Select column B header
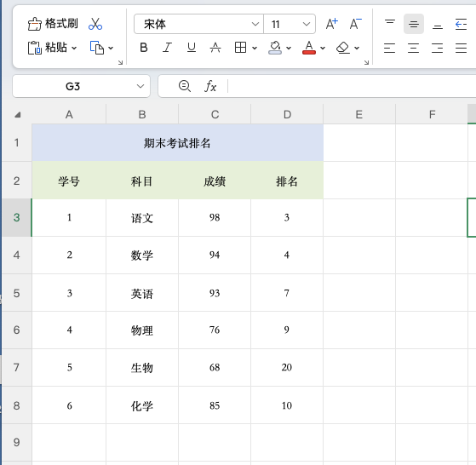 142,114
